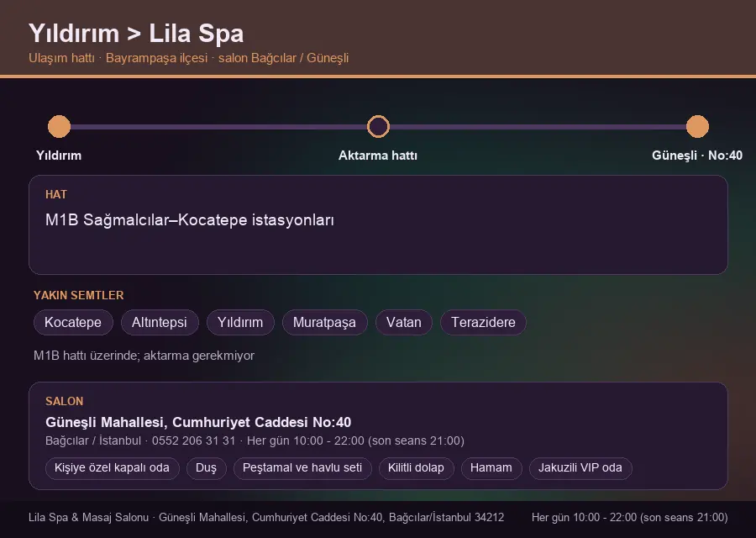This screenshot has height=538, width=756.
Task: Click the Kişiye özel kapalı oda tag
Action: point(112,468)
